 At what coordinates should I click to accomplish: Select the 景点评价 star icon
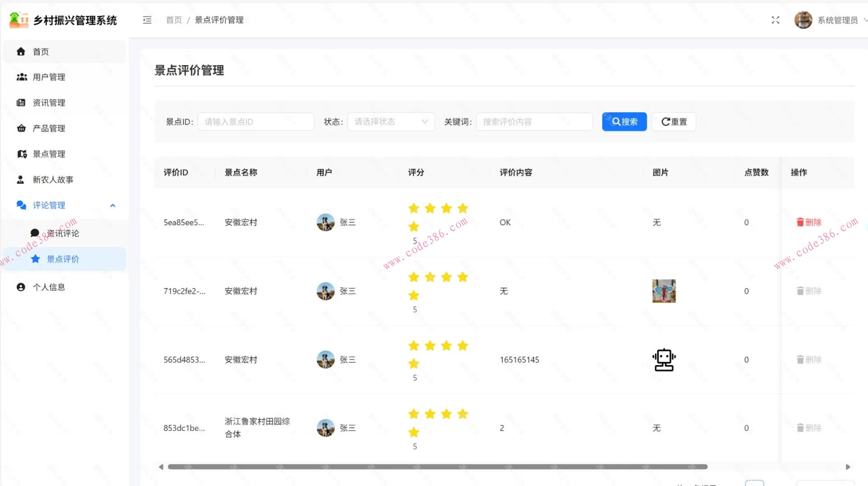(35, 259)
